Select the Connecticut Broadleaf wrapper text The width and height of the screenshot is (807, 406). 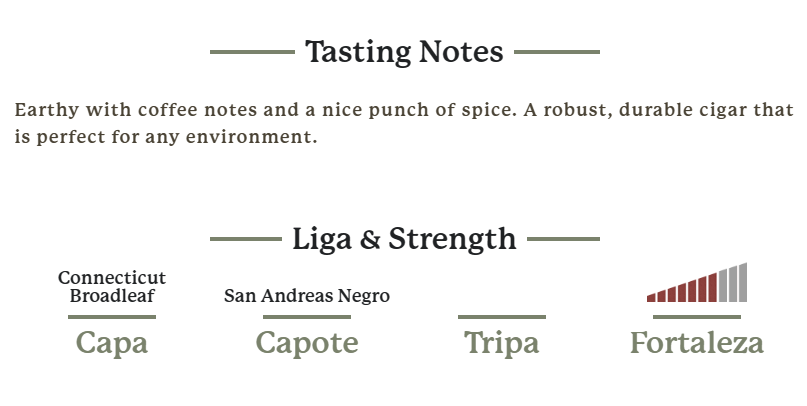point(112,287)
